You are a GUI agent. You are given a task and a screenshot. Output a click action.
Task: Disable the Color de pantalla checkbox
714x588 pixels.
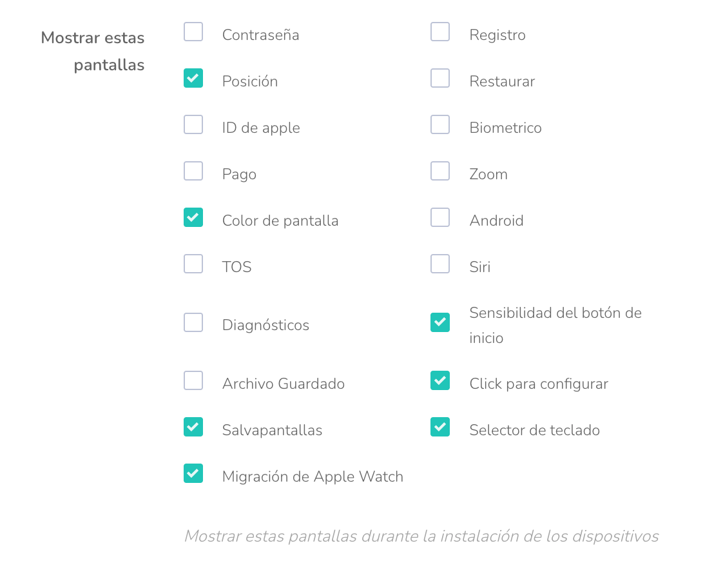[193, 217]
